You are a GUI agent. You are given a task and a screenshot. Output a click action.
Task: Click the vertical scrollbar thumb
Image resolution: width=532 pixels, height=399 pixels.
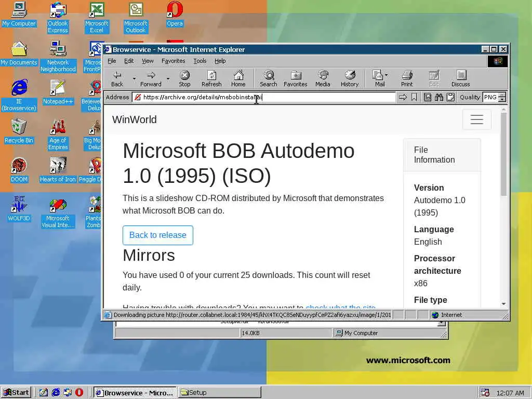click(x=503, y=154)
